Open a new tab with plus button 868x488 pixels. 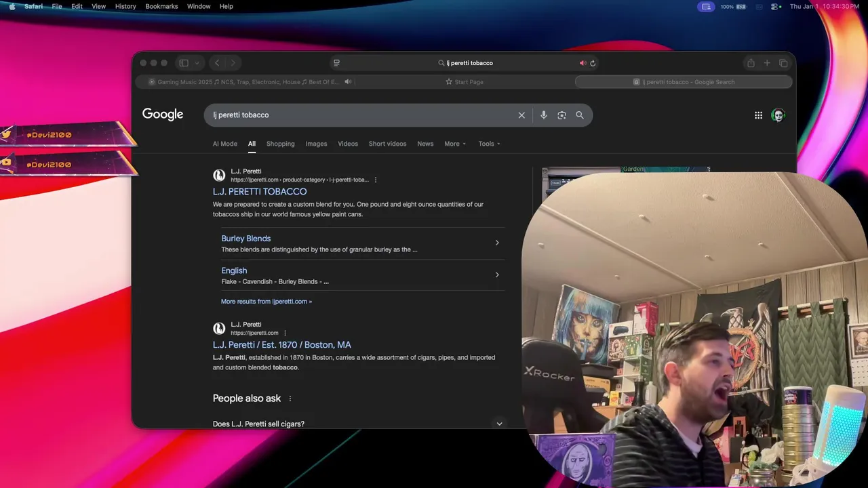[767, 63]
